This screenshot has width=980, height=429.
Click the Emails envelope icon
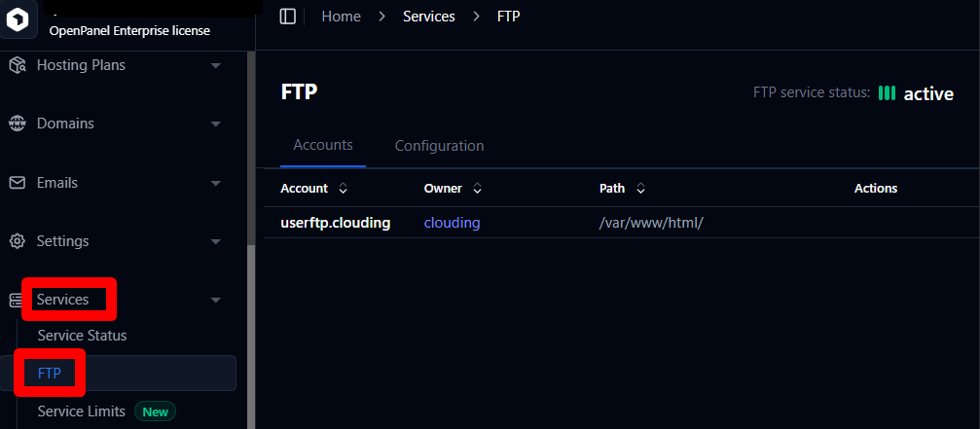pos(17,183)
